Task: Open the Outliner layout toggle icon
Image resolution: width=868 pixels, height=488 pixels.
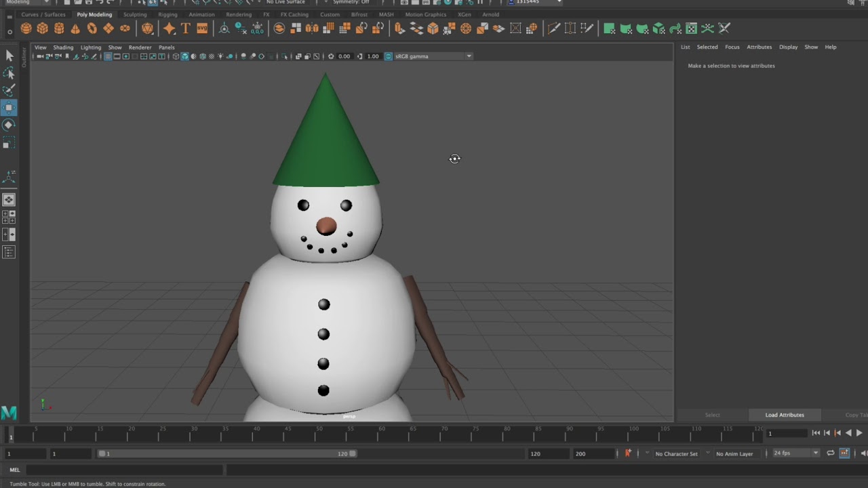Action: (9, 252)
